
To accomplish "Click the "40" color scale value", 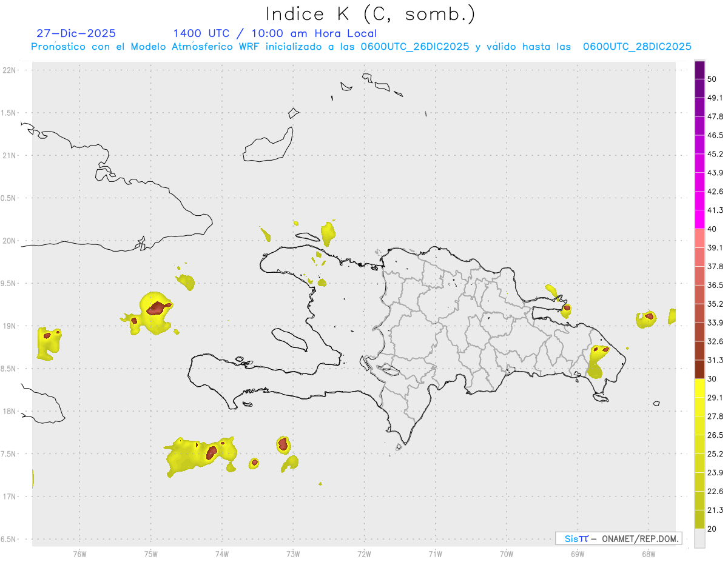I will point(712,229).
